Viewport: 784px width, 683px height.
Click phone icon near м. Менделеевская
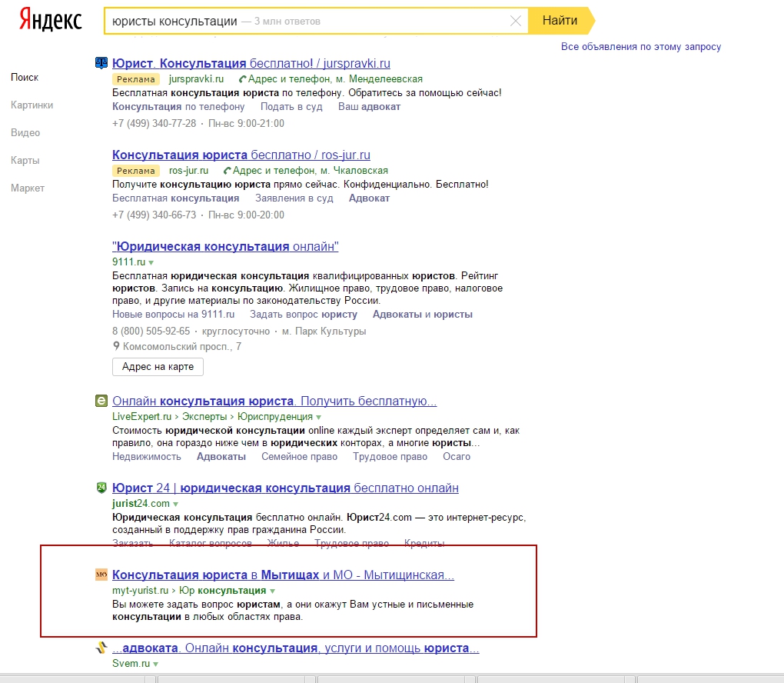point(242,79)
